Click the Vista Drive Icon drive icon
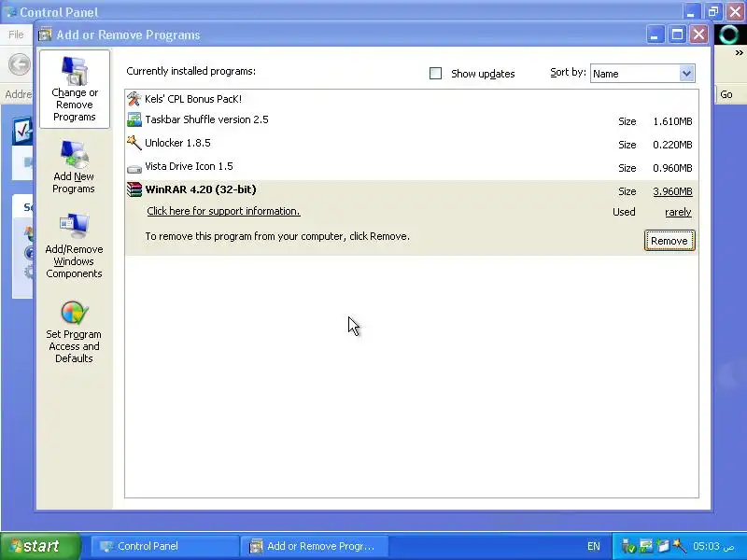Viewport: 747px width, 560px height. click(134, 168)
